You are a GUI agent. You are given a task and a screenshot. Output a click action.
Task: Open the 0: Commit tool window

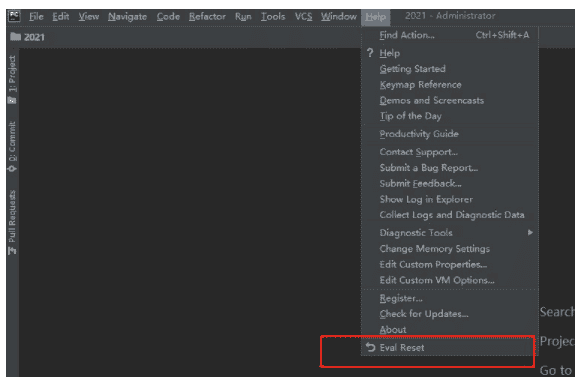coord(13,147)
